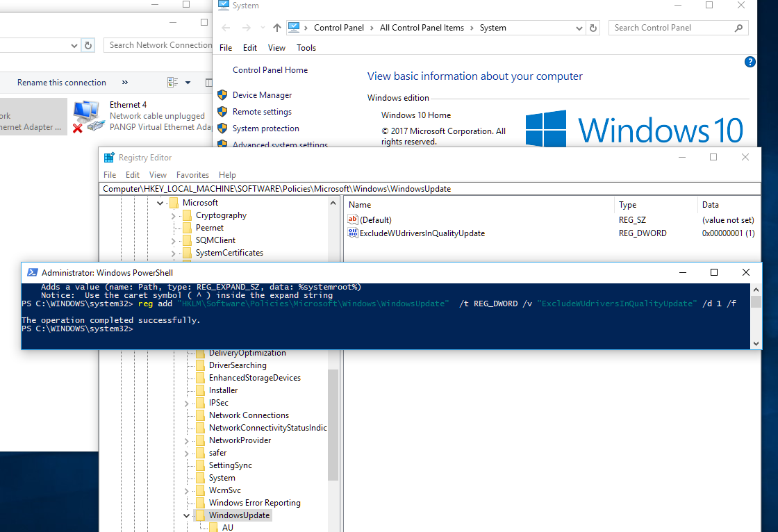
Task: Open recent locations dropdown in System window
Action: coord(263,28)
